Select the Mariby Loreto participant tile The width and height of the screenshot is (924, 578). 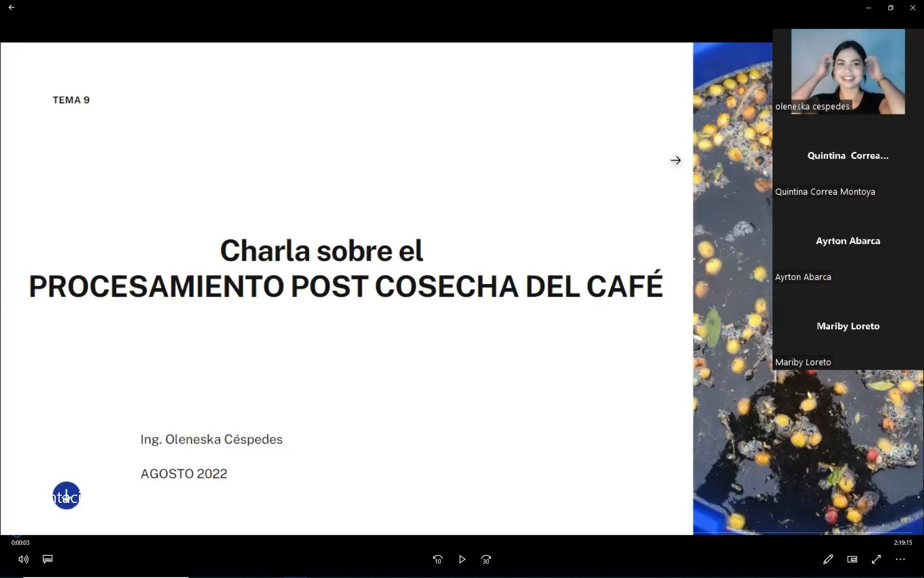click(x=847, y=327)
